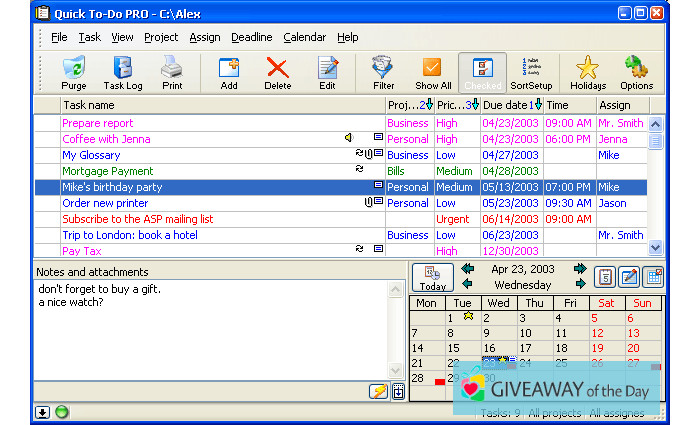Screen dimensions: 700x425
Task: Open the Project menu
Action: [x=161, y=37]
